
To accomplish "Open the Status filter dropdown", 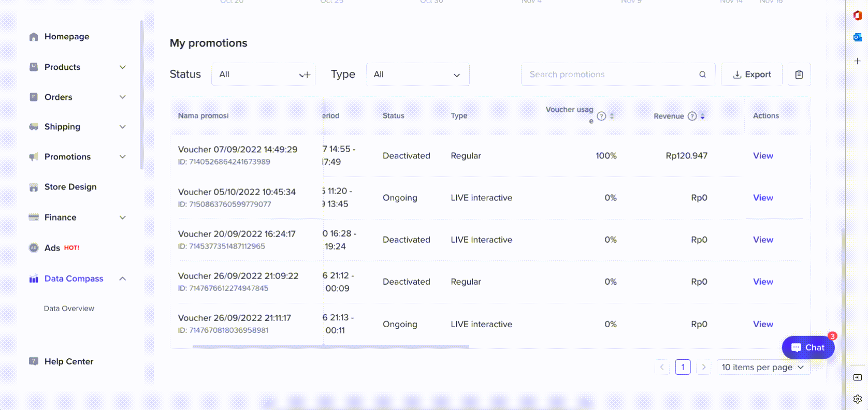I will point(263,75).
